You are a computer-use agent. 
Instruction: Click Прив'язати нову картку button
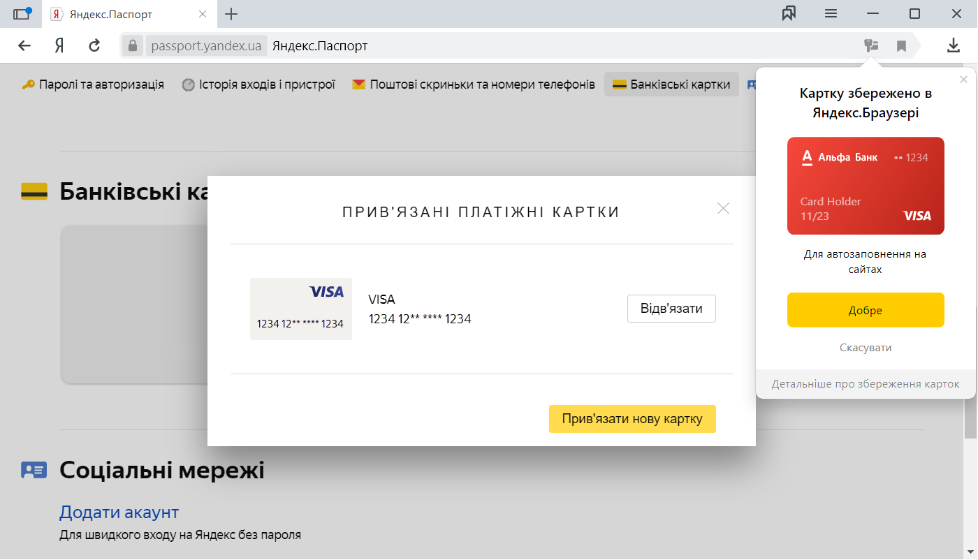[632, 419]
